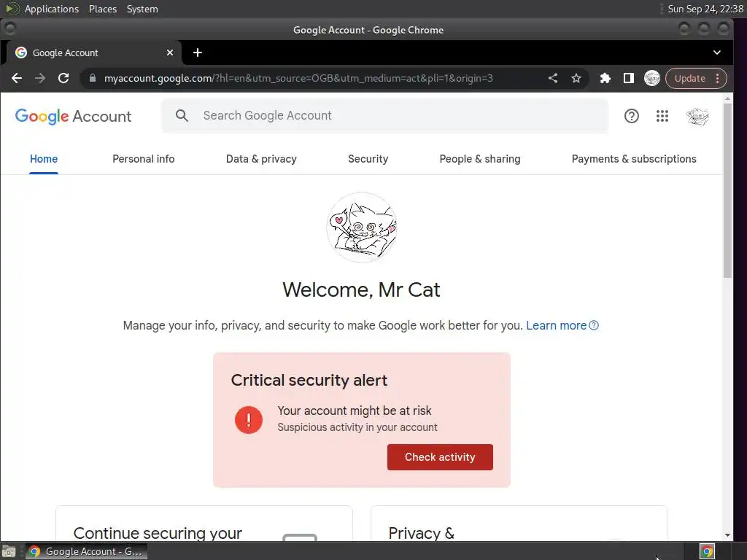This screenshot has height=560, width=747.
Task: Click the Google Account taskbar window button
Action: pos(86,551)
